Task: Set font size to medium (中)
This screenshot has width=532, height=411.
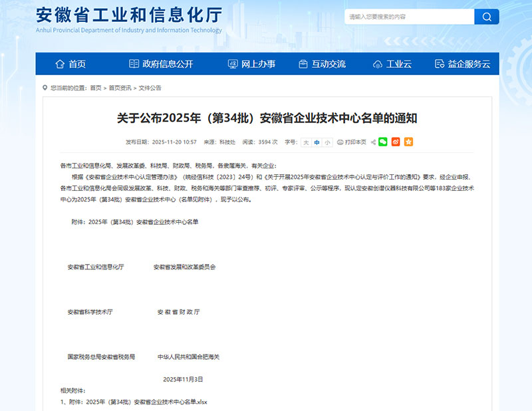Action: tap(317, 142)
